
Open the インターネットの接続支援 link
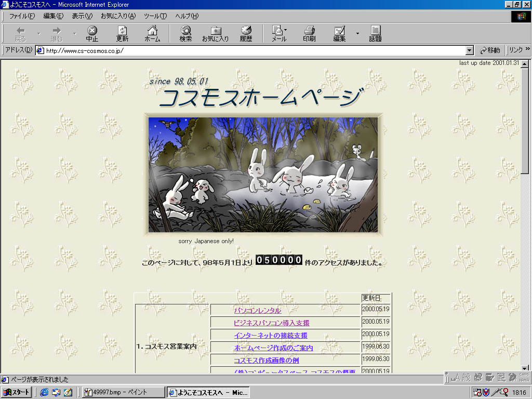[x=271, y=336]
